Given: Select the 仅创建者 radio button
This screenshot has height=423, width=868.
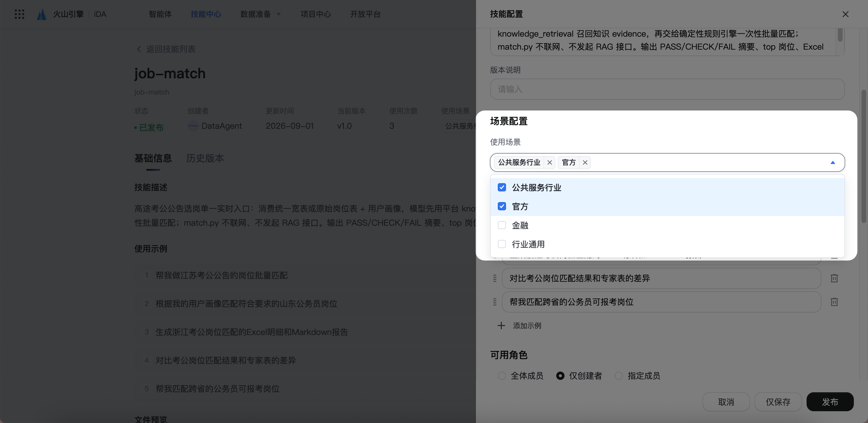Looking at the screenshot, I should tap(560, 375).
